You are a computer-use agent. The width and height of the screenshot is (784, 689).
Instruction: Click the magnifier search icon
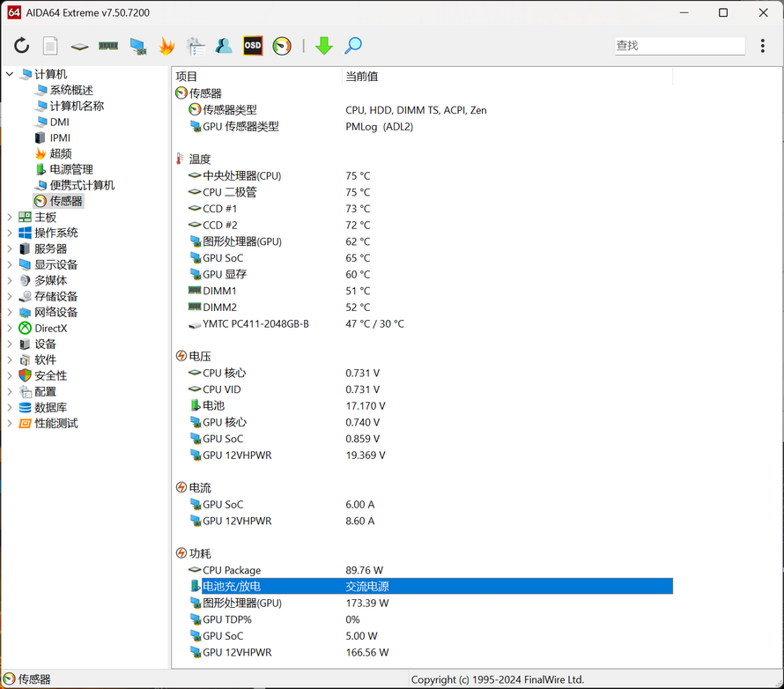point(352,46)
